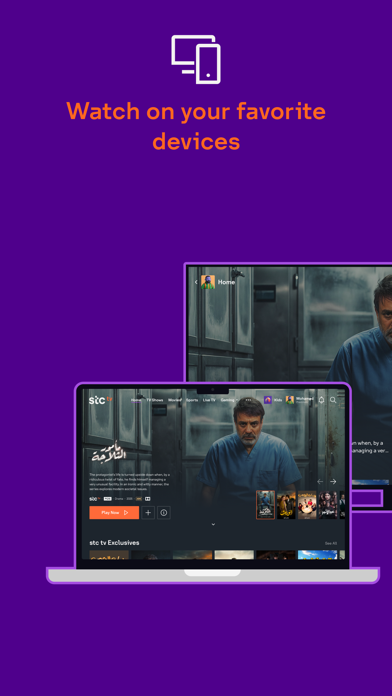
Task: Click the stc tv logo
Action: point(100,400)
